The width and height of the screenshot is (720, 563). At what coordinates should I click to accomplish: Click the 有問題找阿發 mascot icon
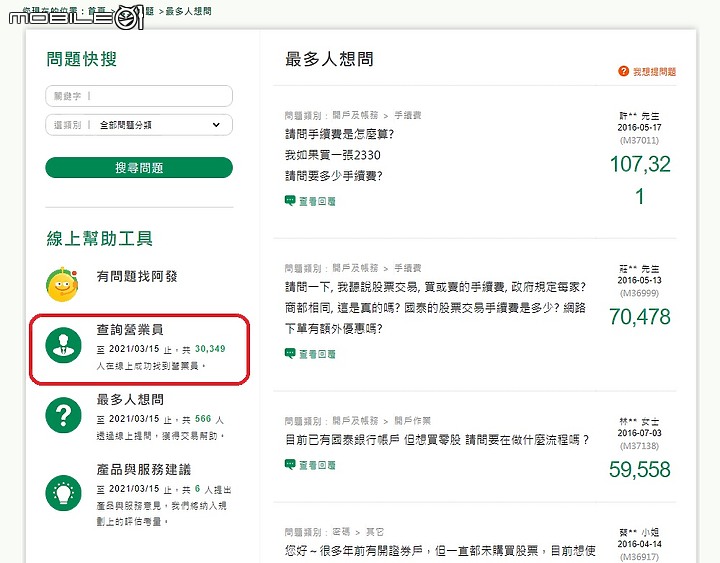pos(62,284)
